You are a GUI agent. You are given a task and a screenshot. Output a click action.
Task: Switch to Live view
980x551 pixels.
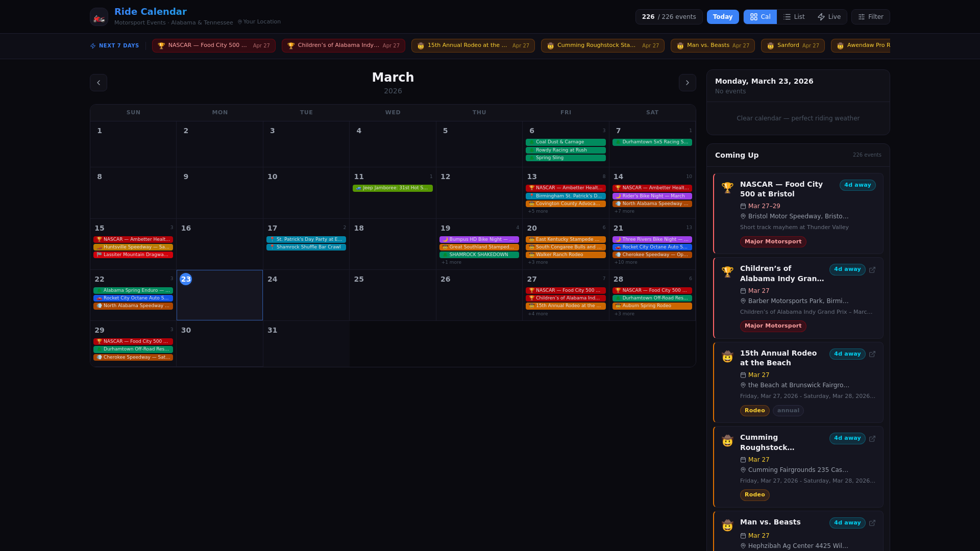tap(829, 17)
